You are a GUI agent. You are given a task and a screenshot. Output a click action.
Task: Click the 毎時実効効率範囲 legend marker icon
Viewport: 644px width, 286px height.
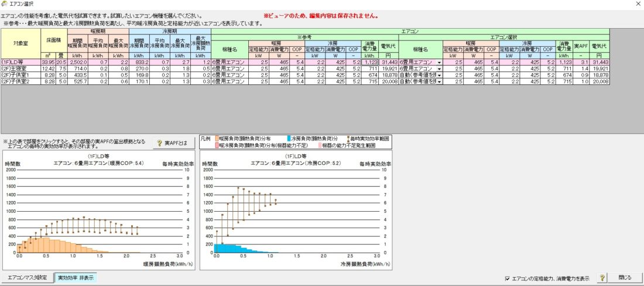click(348, 140)
